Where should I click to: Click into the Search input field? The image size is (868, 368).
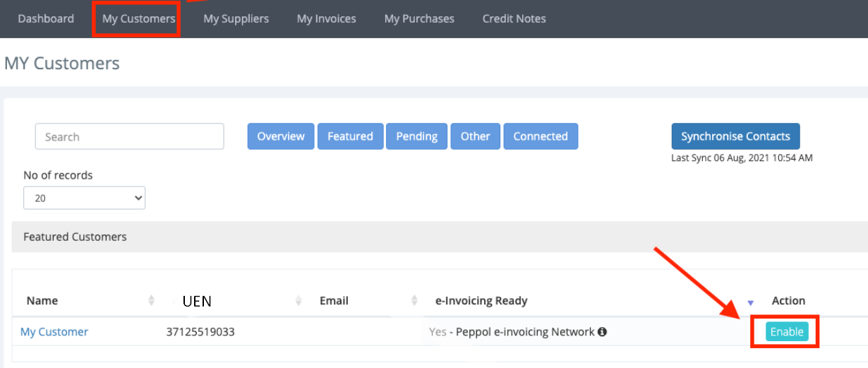[x=129, y=136]
